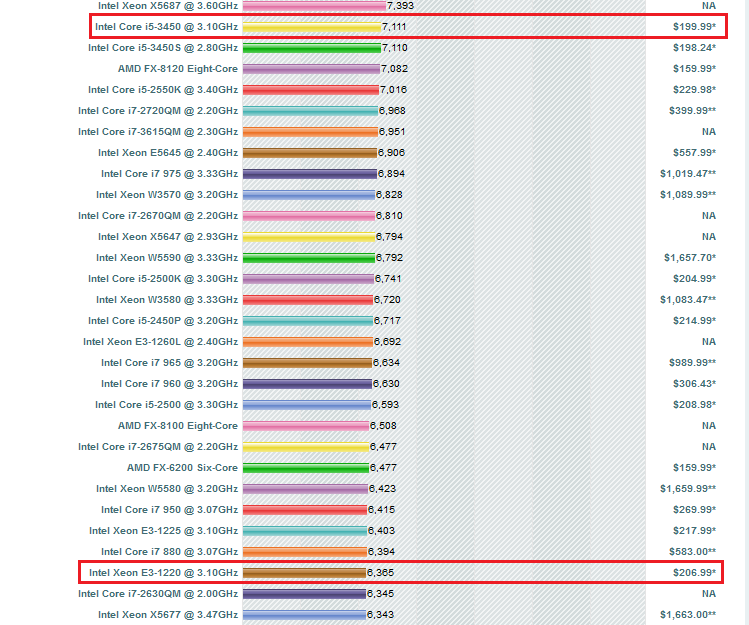
Task: Click the $204.99* price link
Action: pos(695,279)
